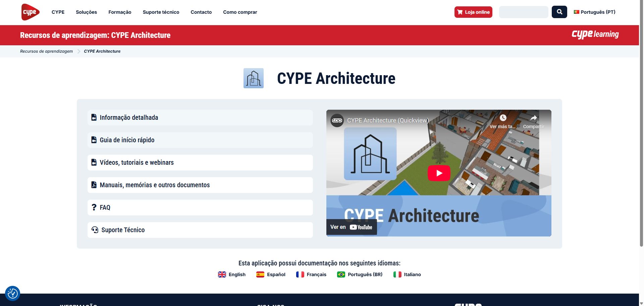
Task: Open the FAQ section
Action: tap(105, 208)
